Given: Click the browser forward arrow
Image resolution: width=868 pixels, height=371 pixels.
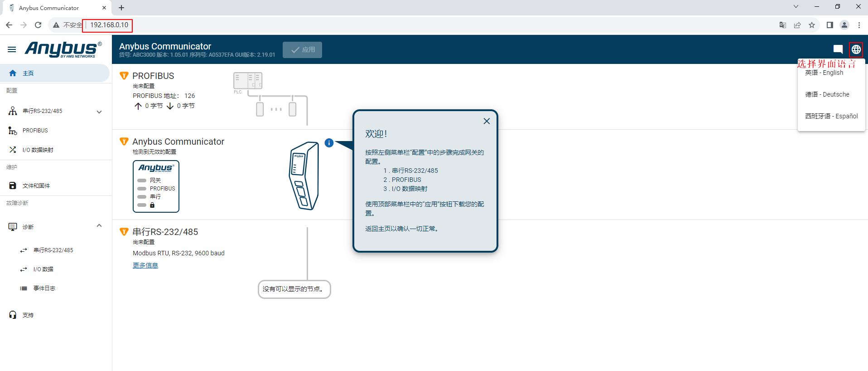Looking at the screenshot, I should 24,25.
